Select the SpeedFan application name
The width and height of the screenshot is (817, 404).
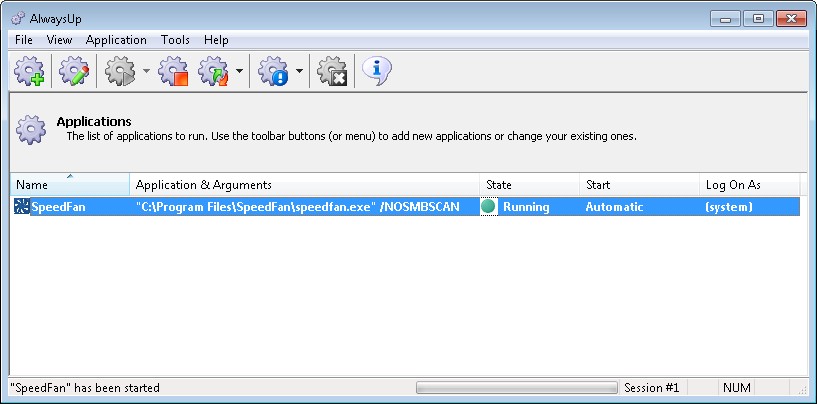(58, 207)
